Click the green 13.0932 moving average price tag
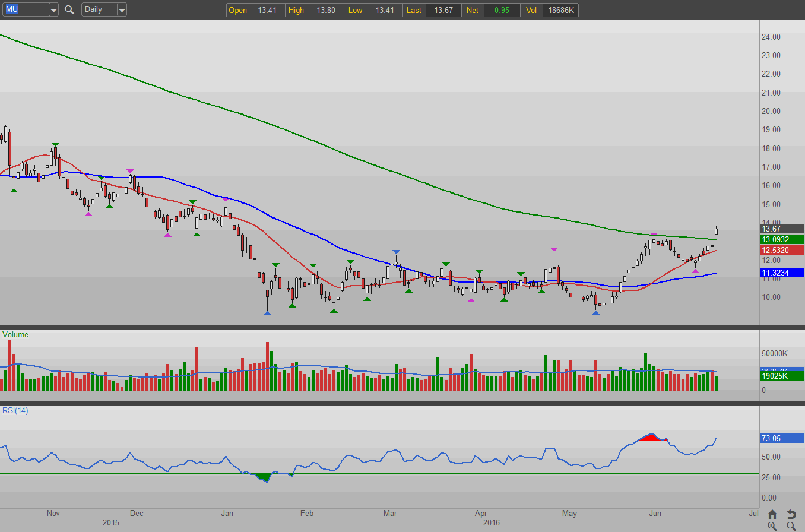This screenshot has height=532, width=805. (x=782, y=239)
